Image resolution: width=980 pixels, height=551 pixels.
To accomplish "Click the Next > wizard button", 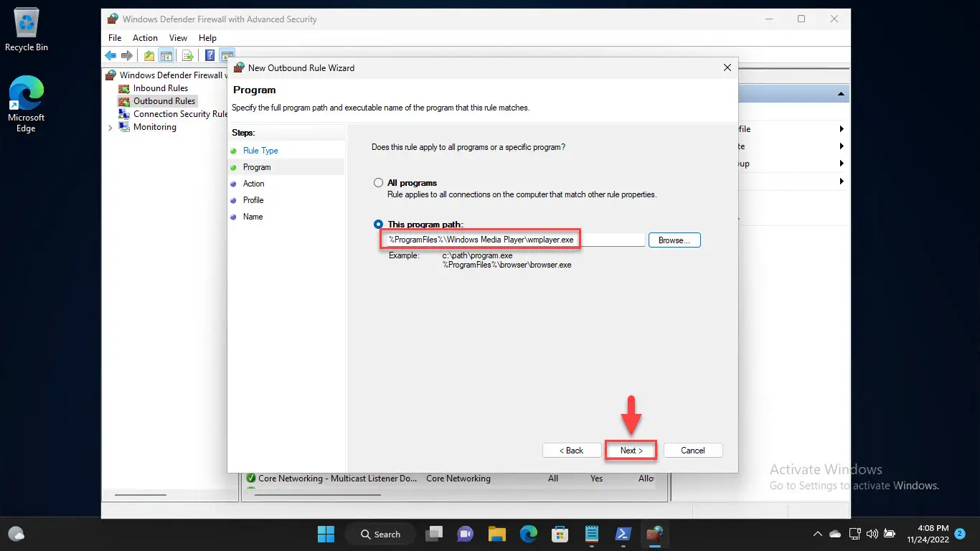I will click(x=631, y=451).
